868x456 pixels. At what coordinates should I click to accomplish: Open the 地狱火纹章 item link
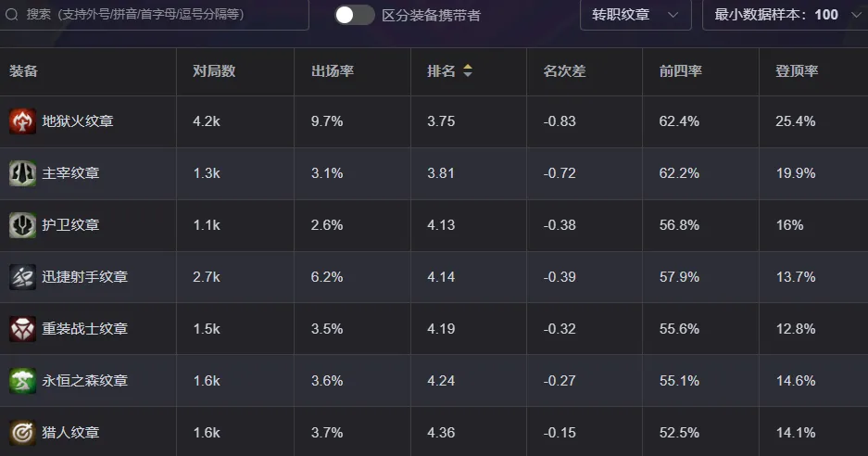(78, 121)
